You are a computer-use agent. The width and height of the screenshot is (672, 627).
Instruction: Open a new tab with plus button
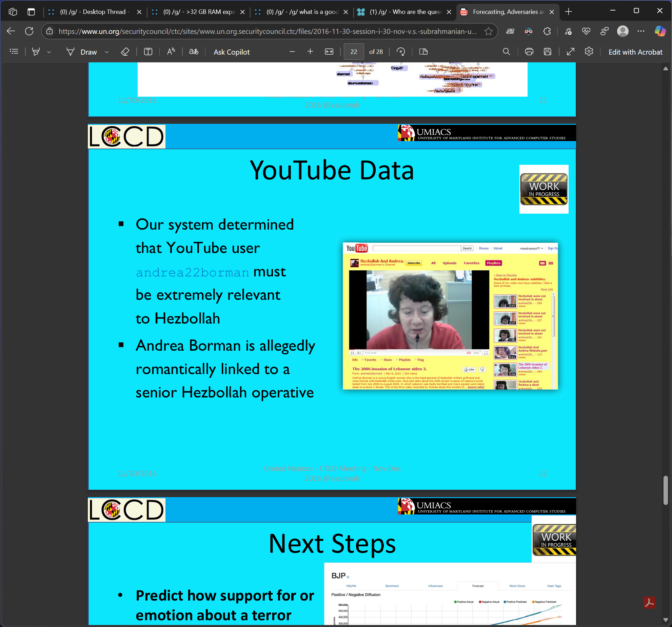(x=569, y=12)
